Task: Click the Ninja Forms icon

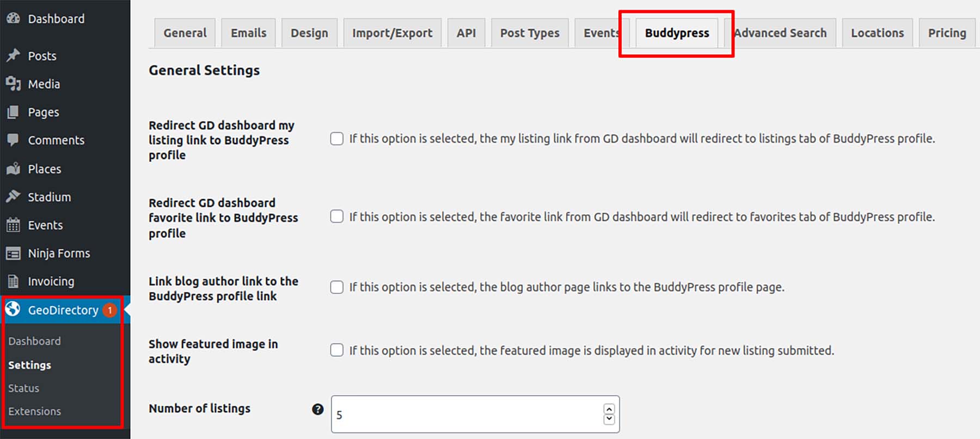Action: pyautogui.click(x=13, y=253)
